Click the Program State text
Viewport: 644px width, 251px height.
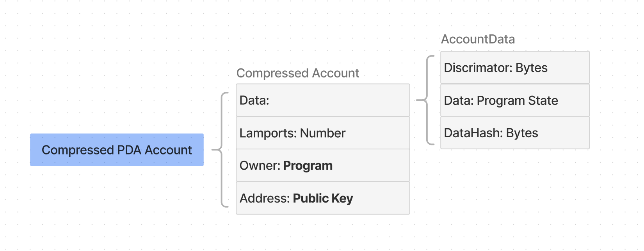point(517,100)
